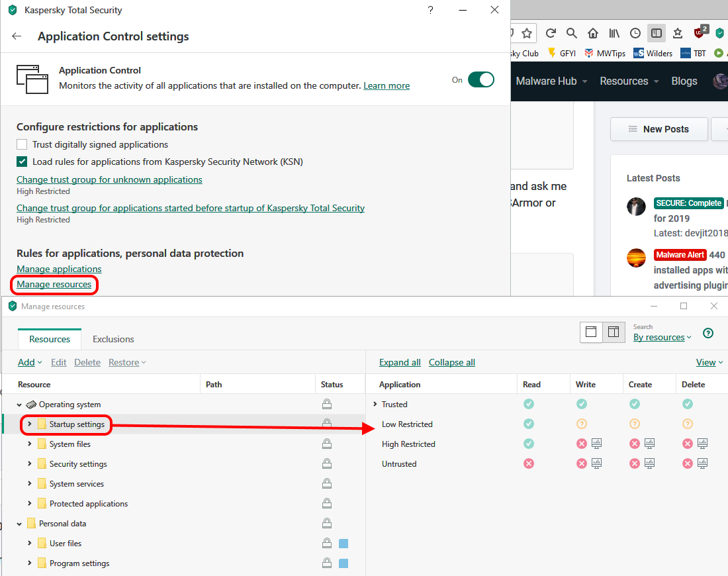Select the User files tree item
728x576 pixels.
pos(66,544)
